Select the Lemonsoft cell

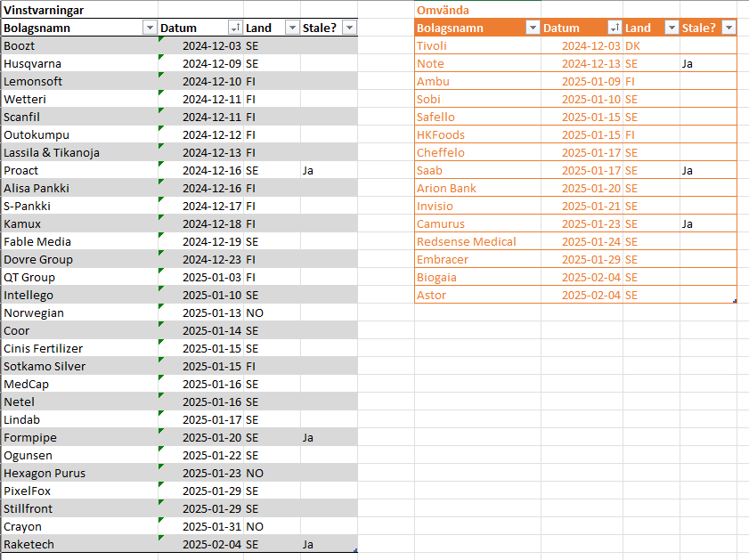80,81
